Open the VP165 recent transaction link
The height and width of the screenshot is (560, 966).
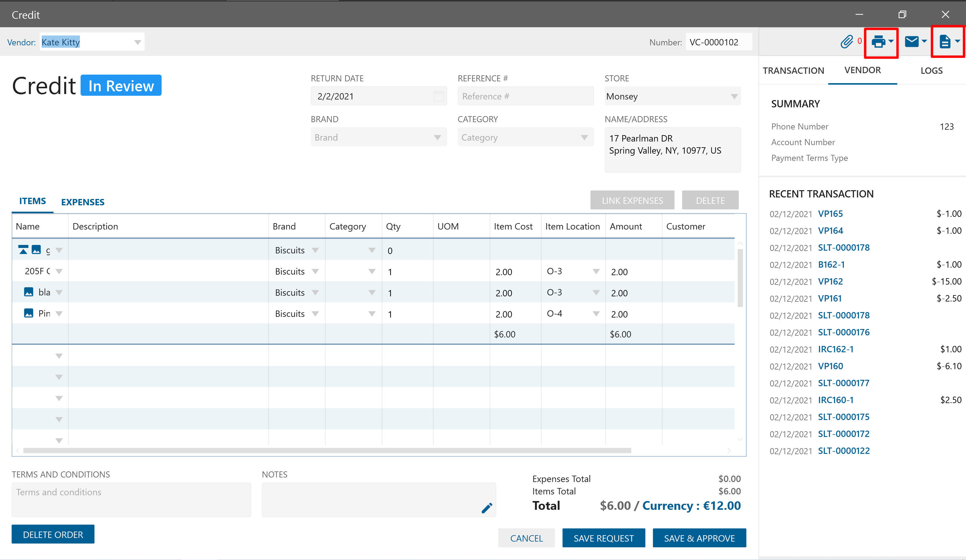pyautogui.click(x=830, y=213)
